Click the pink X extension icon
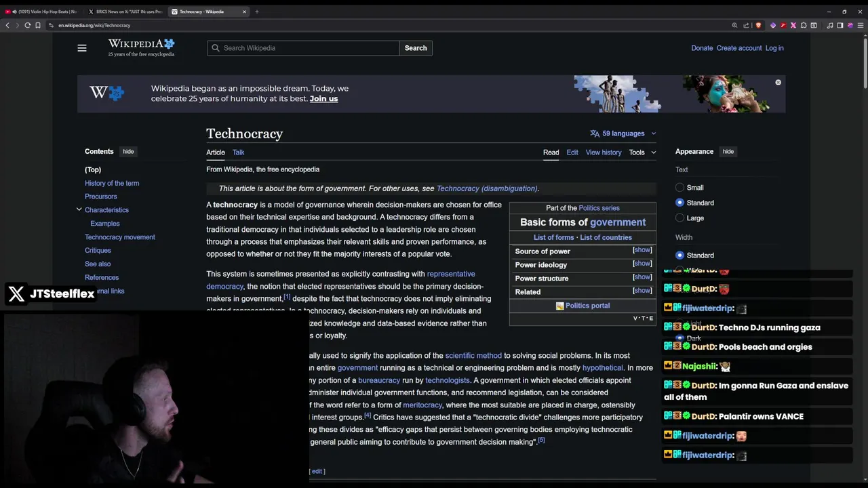 [x=793, y=25]
